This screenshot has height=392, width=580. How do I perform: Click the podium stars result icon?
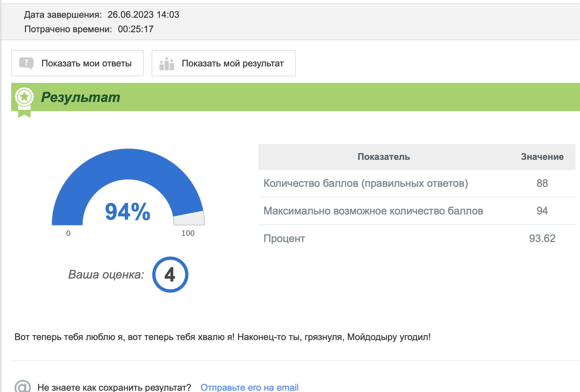[167, 63]
